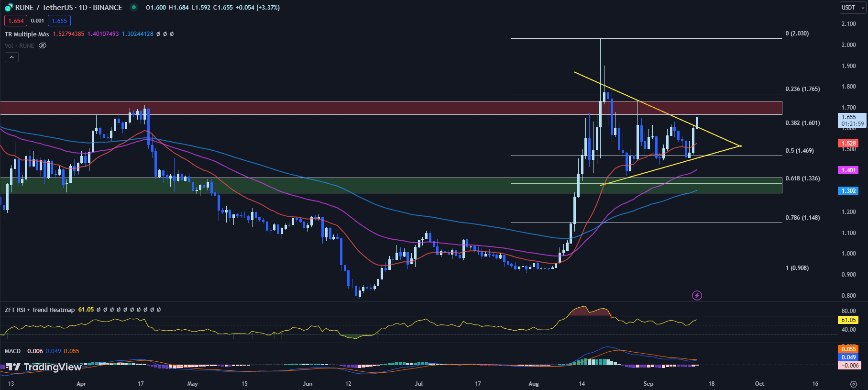Open chart settings gear icon

(x=854, y=384)
